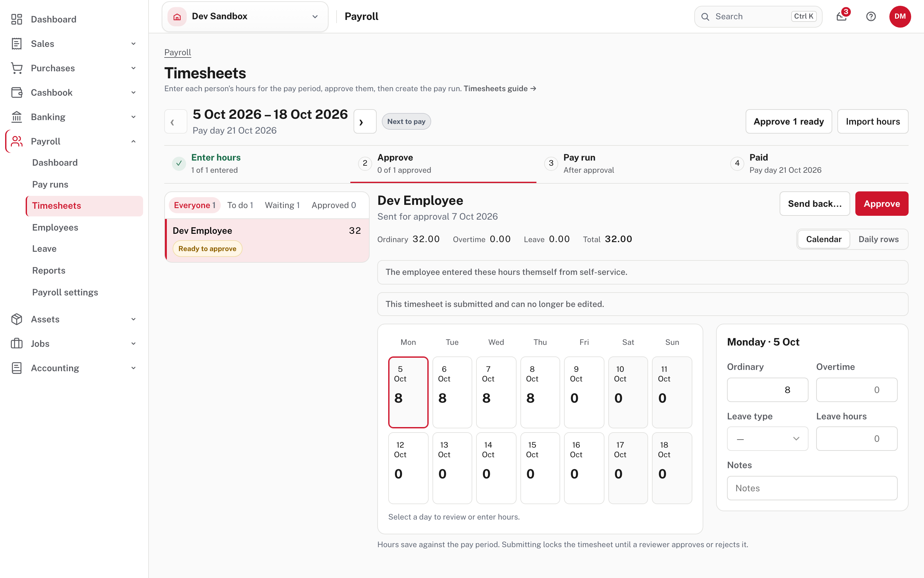Open the DM user avatar menu
The image size is (924, 578).
pos(900,16)
